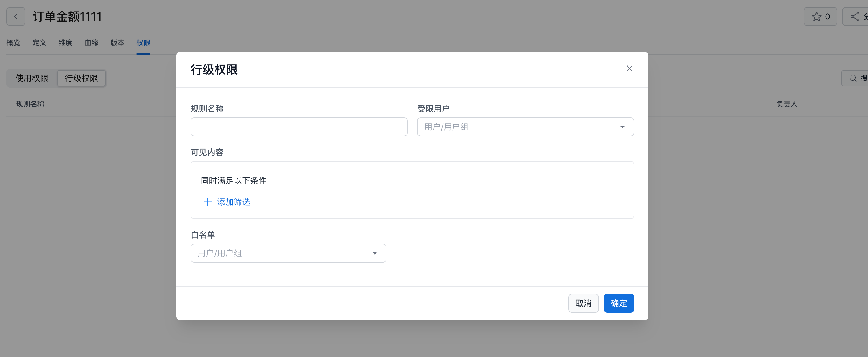Click the share icon
868x357 pixels.
click(x=855, y=17)
